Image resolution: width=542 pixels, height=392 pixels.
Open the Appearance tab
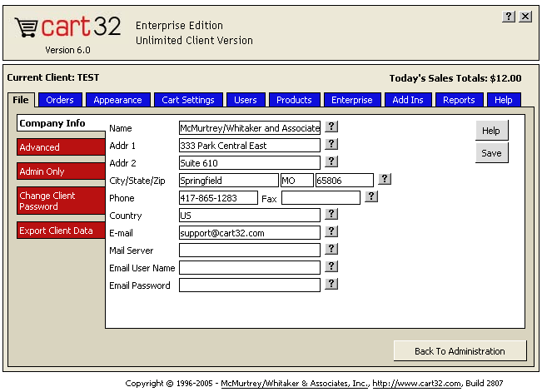tap(118, 100)
